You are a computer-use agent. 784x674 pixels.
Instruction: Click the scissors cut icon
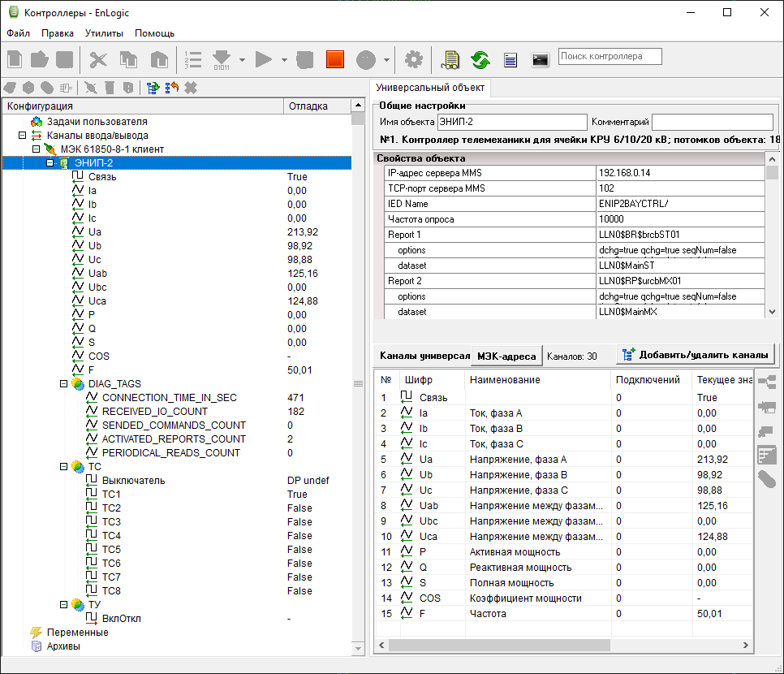(x=98, y=59)
